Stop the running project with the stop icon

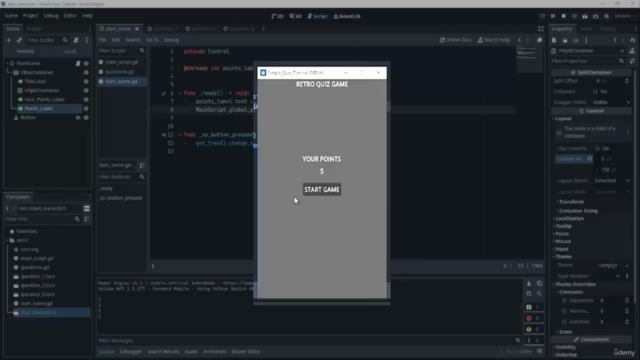click(x=564, y=16)
